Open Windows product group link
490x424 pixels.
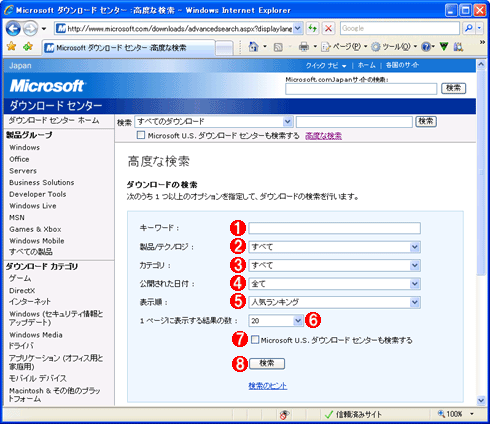pyautogui.click(x=24, y=147)
